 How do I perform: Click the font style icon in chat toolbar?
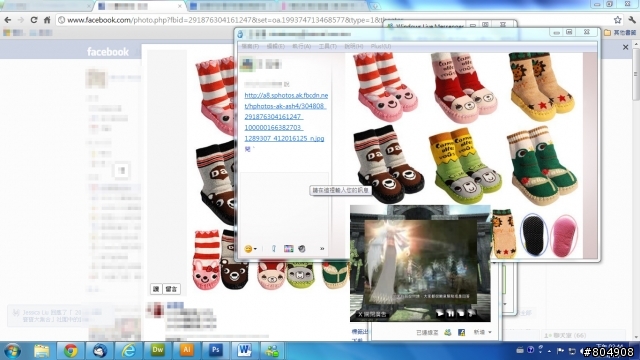coord(274,249)
